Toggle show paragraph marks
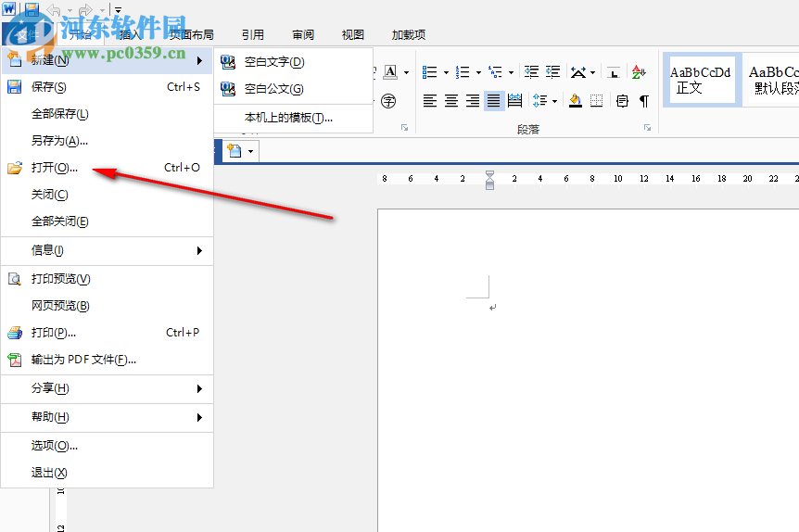799x532 pixels. [x=644, y=101]
